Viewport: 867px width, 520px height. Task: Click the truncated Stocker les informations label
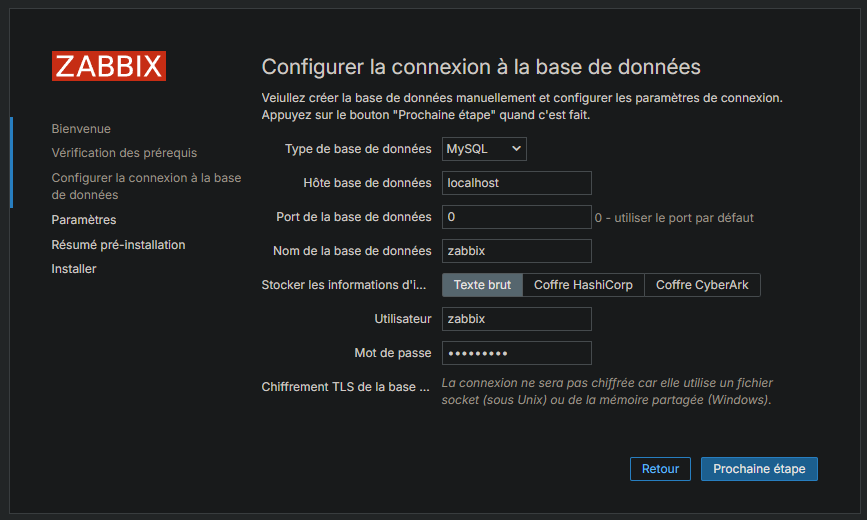(x=345, y=285)
